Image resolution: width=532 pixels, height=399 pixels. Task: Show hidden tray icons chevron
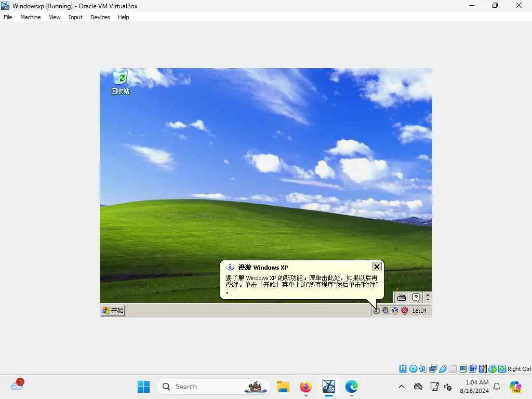(x=402, y=387)
